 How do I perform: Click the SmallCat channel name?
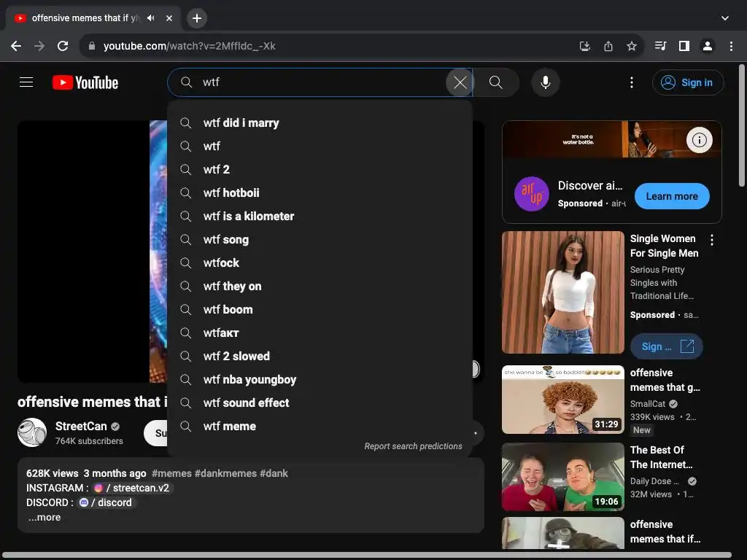[x=648, y=404]
